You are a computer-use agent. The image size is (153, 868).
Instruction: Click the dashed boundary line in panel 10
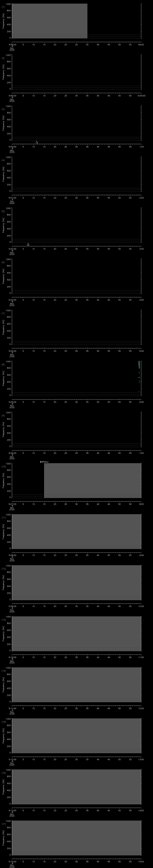pyautogui.click(x=44, y=480)
